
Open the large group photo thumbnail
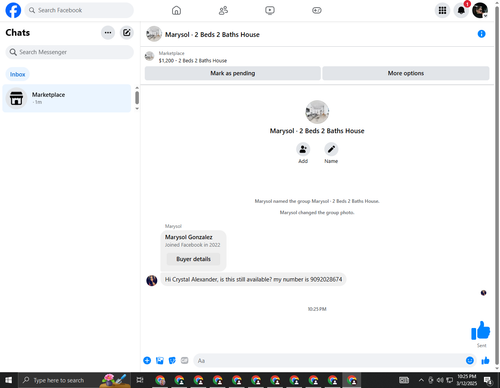coord(317,112)
